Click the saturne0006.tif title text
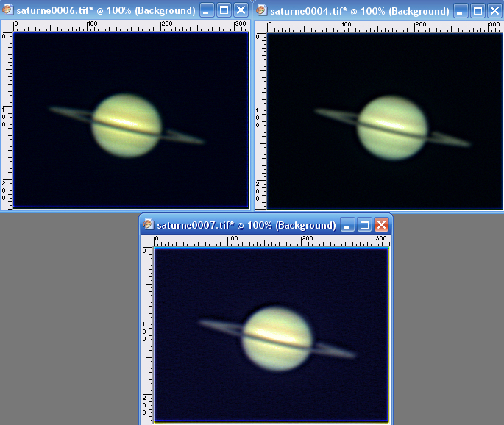The width and height of the screenshot is (504, 425). coord(106,11)
